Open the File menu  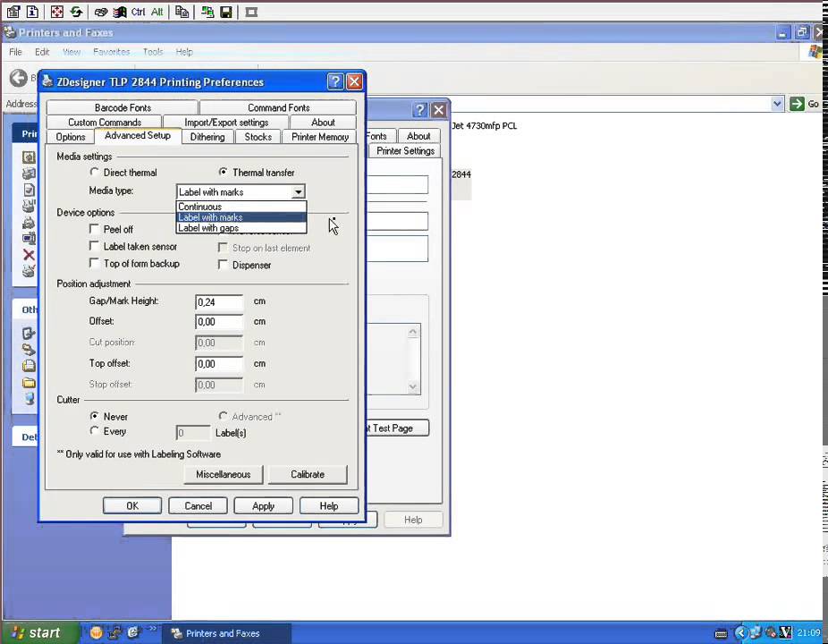15,52
